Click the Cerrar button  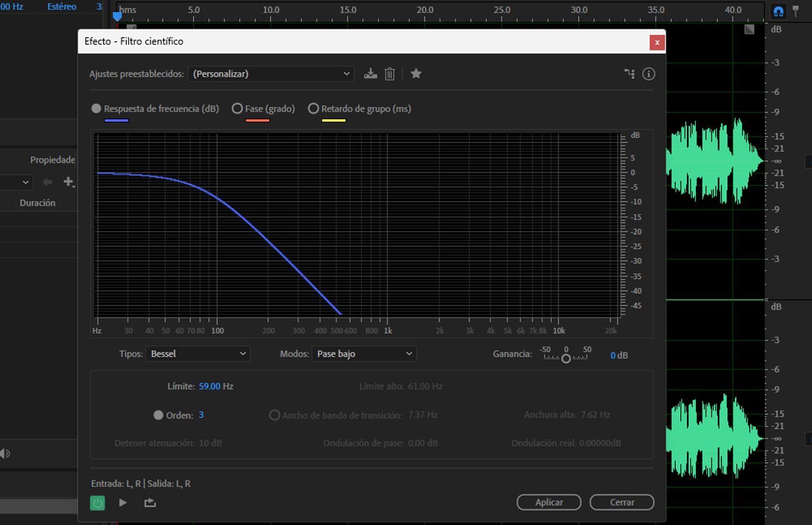pyautogui.click(x=622, y=502)
